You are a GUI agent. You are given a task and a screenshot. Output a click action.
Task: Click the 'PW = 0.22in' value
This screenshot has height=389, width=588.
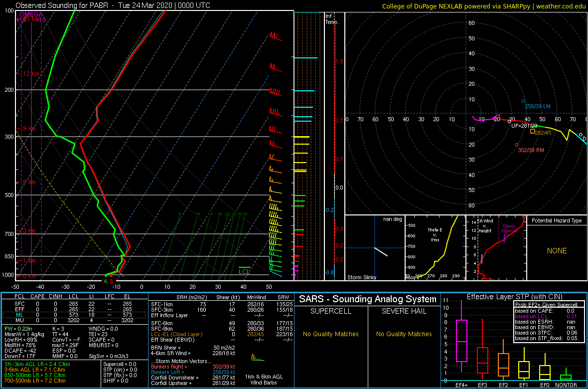point(20,329)
